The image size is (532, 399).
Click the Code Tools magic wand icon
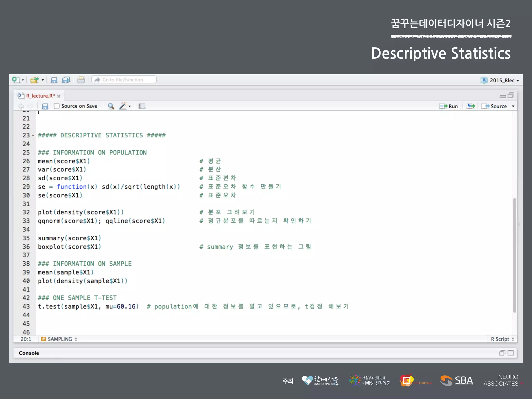coord(123,106)
